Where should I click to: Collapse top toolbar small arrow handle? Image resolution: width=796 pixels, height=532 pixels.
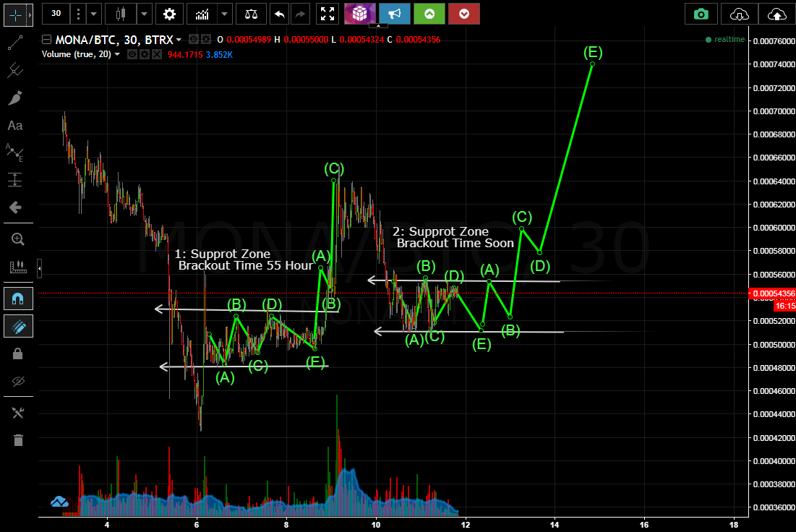click(x=378, y=25)
